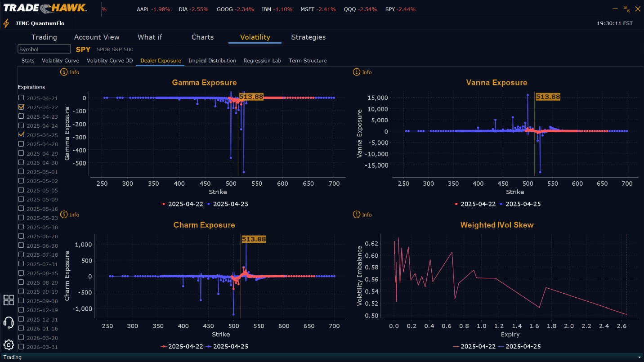The image size is (644, 362).
Task: Click the lightning bolt icon beside JTNC QuantumFlo
Action: 6,23
